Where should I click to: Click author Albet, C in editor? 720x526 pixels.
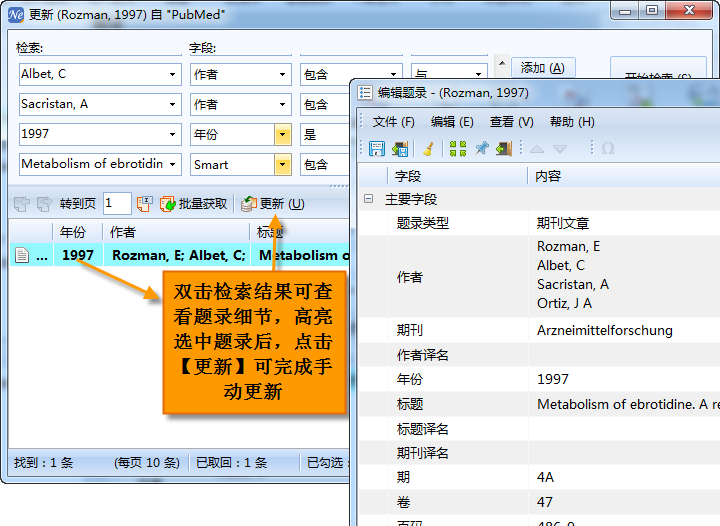click(561, 265)
